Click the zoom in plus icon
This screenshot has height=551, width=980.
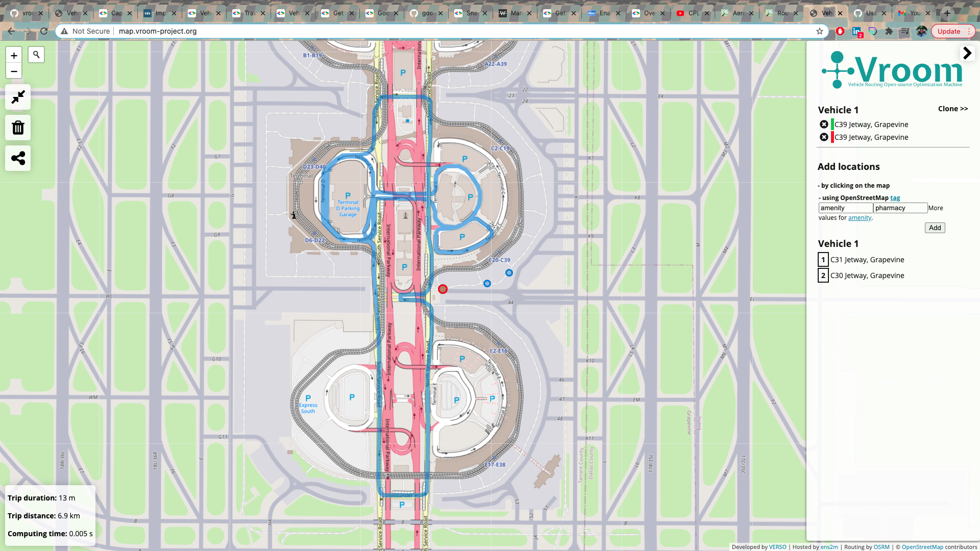click(x=14, y=55)
